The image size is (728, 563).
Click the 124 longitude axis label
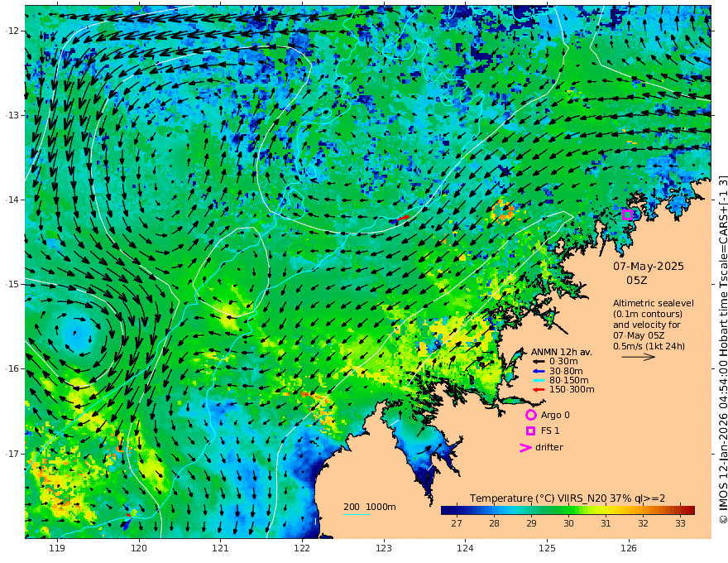coord(466,548)
